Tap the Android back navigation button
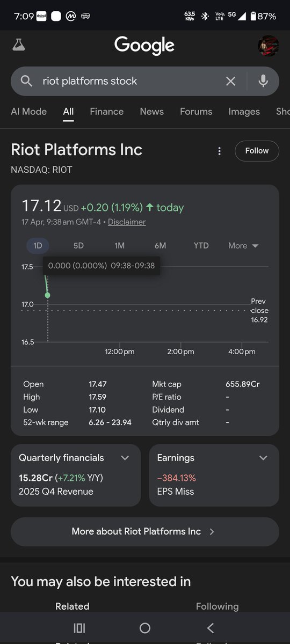Screen dimensions: 290x644 [211, 628]
